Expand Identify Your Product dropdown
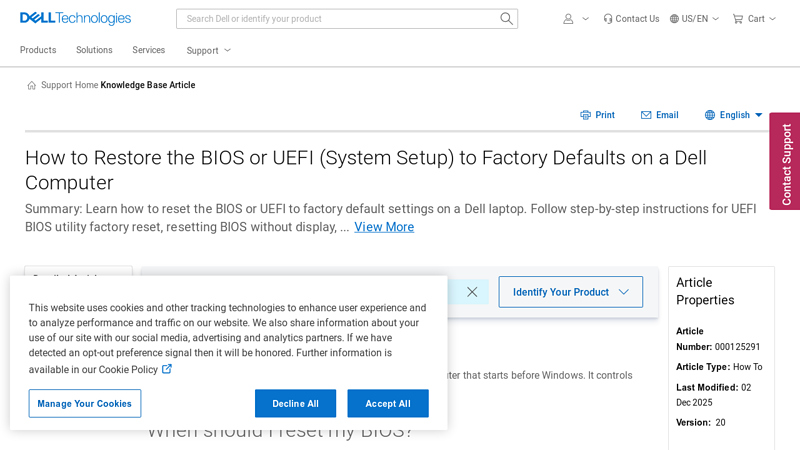The image size is (800, 450). [570, 292]
